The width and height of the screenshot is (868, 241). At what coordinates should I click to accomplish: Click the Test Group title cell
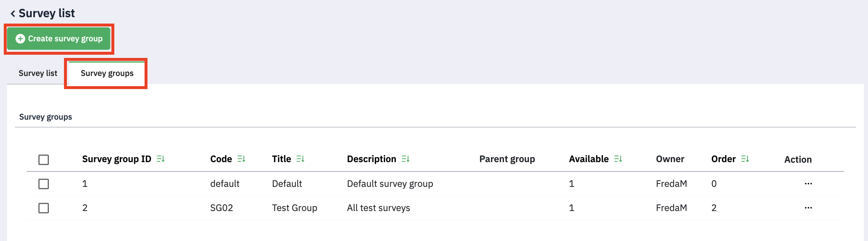[294, 208]
